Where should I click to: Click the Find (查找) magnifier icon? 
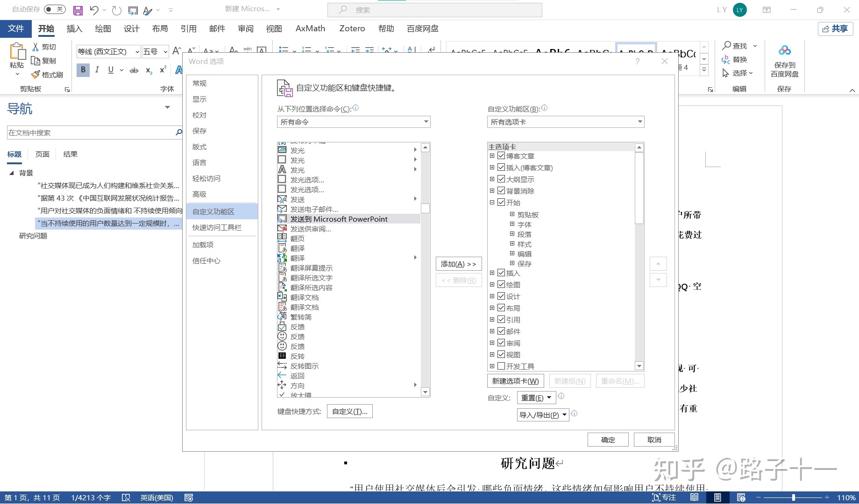[x=726, y=46]
